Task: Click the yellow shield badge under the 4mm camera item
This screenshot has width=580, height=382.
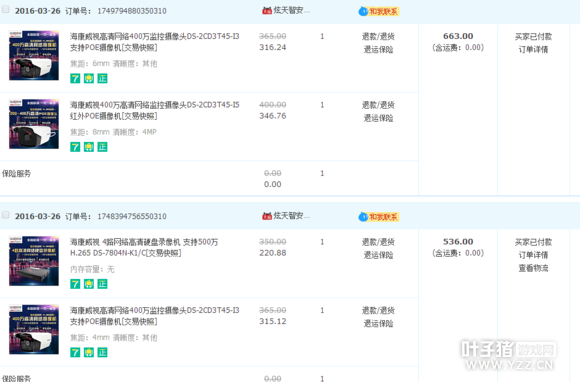Action: (89, 352)
